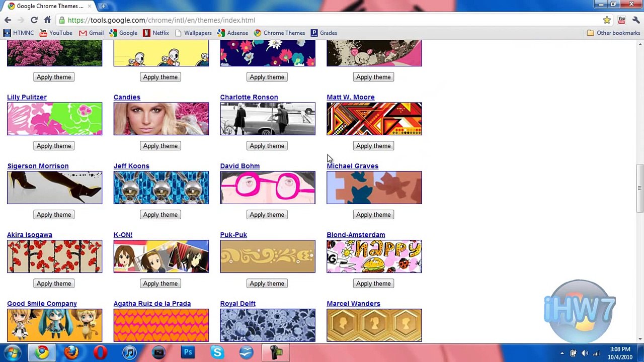
Task: Reload the page with the refresh icon
Action: pyautogui.click(x=34, y=20)
